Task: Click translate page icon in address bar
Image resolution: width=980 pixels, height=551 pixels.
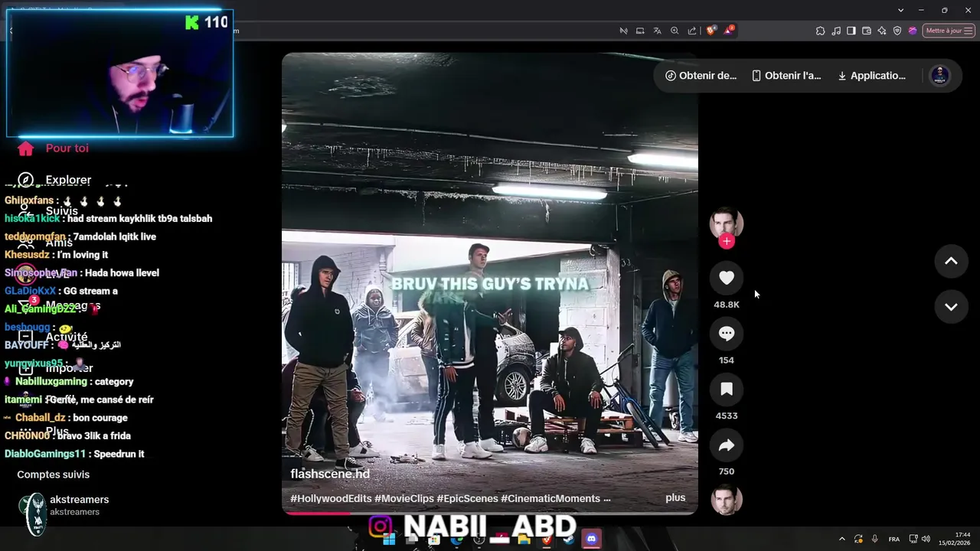Action: 657,31
